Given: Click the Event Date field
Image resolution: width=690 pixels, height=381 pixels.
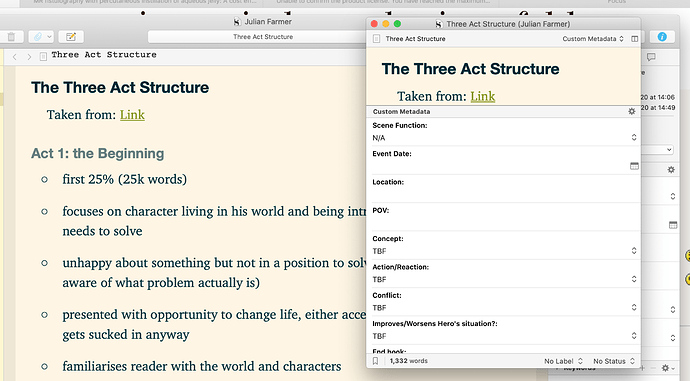Looking at the screenshot, I should point(499,166).
